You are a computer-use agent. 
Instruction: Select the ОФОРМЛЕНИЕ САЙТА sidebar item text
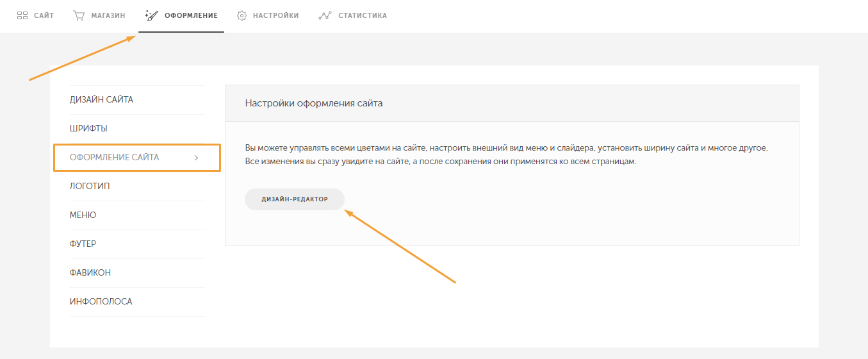coord(114,158)
